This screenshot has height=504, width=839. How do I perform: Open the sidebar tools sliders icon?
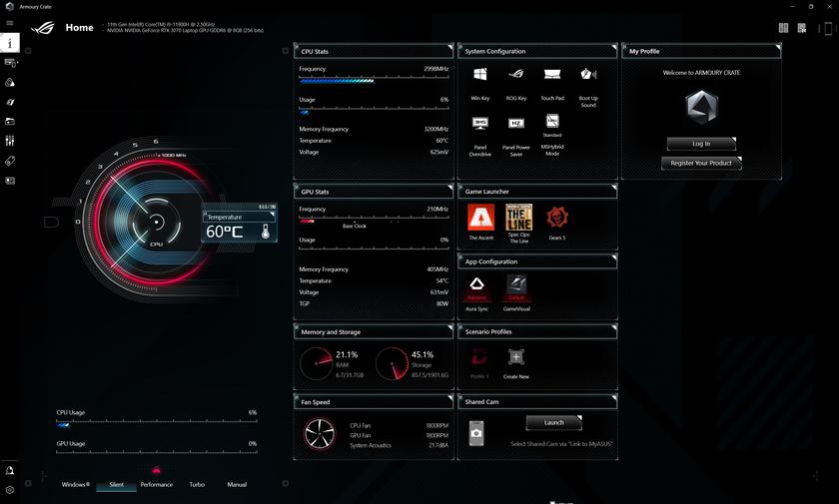point(10,141)
